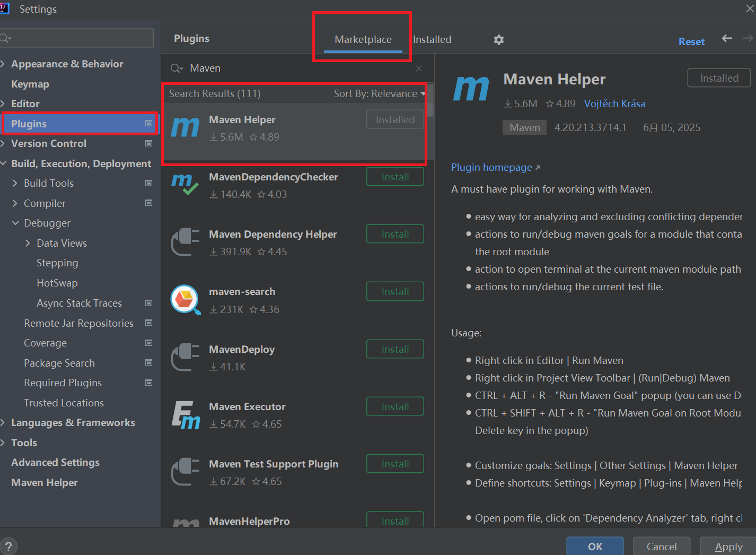Open the plugins gear settings icon
The height and width of the screenshot is (555, 756).
click(x=499, y=40)
